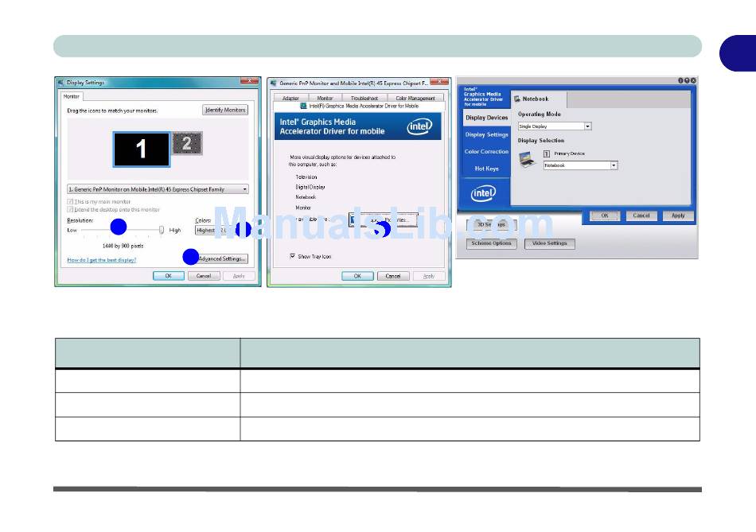
Task: Select Display Settings in Intel sidebar
Action: click(x=486, y=134)
